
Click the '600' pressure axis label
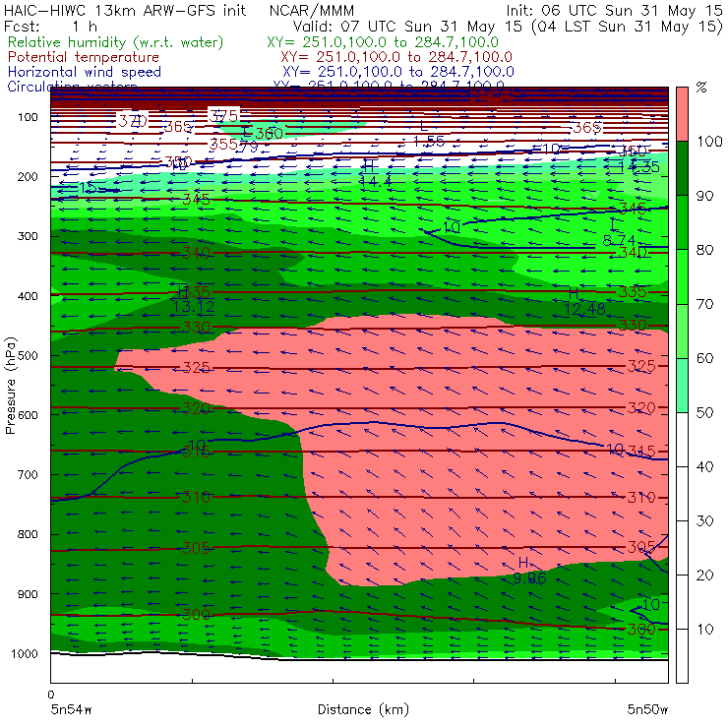28,414
